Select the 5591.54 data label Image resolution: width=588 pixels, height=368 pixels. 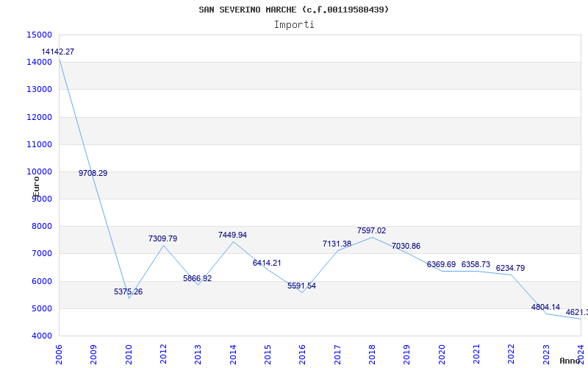(x=301, y=286)
